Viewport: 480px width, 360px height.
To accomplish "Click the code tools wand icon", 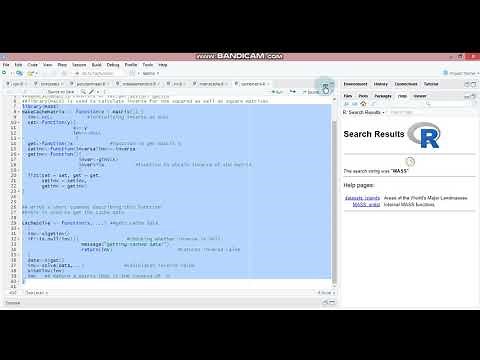I will click(91, 92).
